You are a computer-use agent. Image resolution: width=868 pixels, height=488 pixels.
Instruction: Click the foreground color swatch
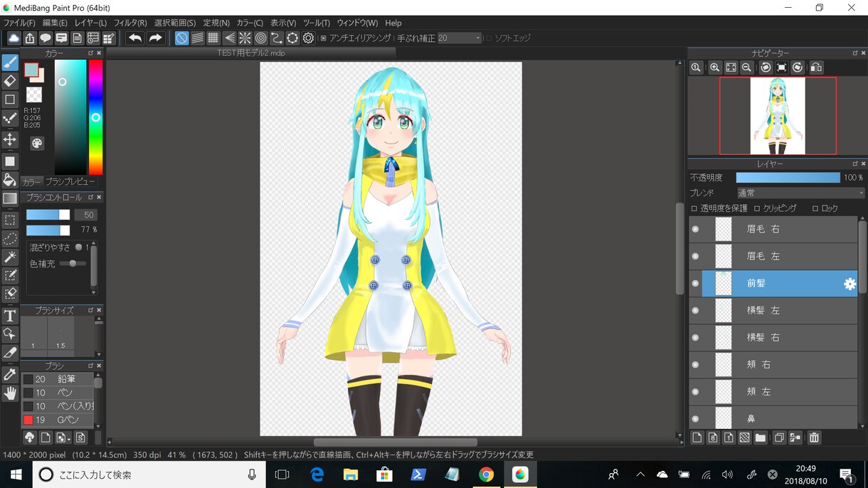point(31,70)
